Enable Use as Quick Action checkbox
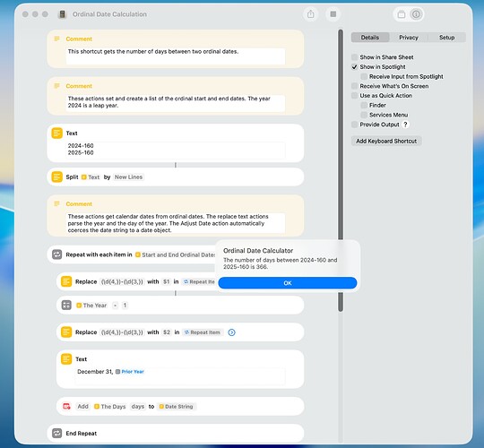The height and width of the screenshot is (448, 484). pyautogui.click(x=354, y=96)
